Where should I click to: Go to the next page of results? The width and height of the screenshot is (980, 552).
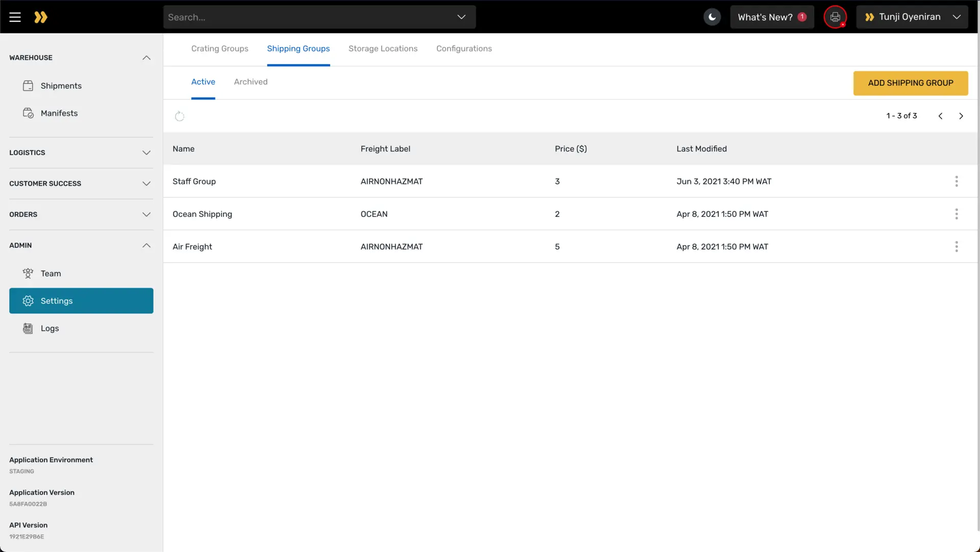point(961,116)
